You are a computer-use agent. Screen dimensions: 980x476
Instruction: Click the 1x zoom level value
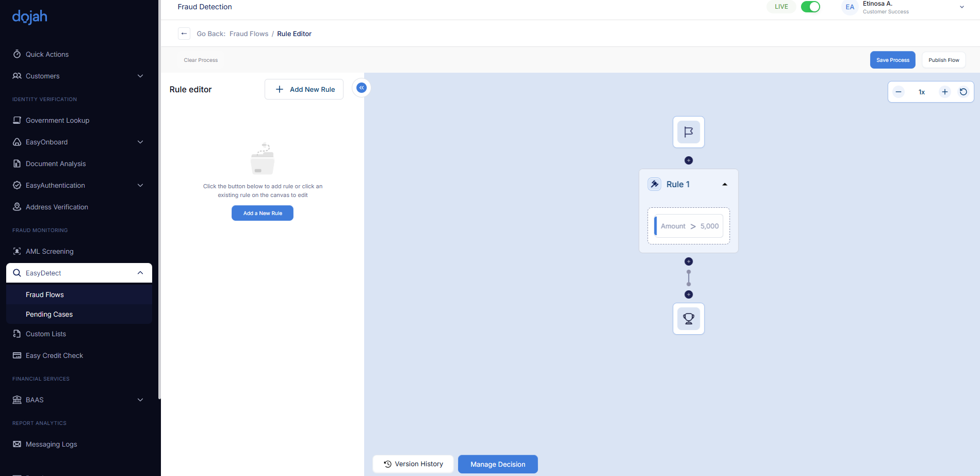[x=922, y=92]
